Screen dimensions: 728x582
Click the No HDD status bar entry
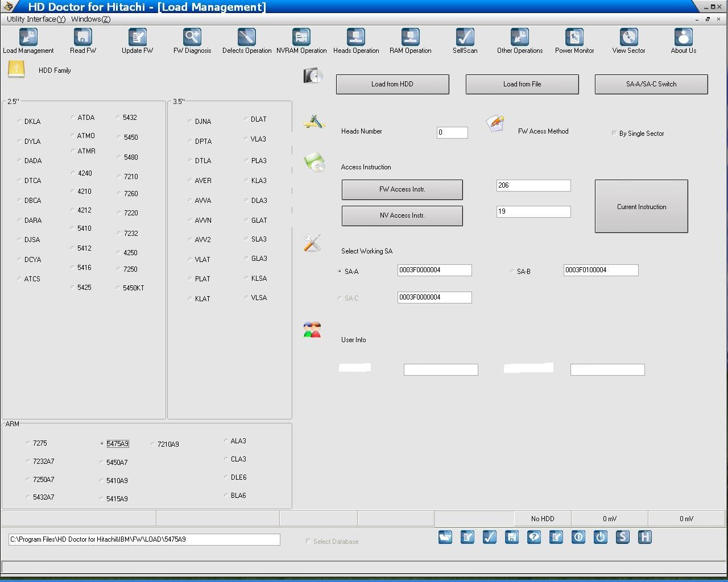tap(543, 518)
